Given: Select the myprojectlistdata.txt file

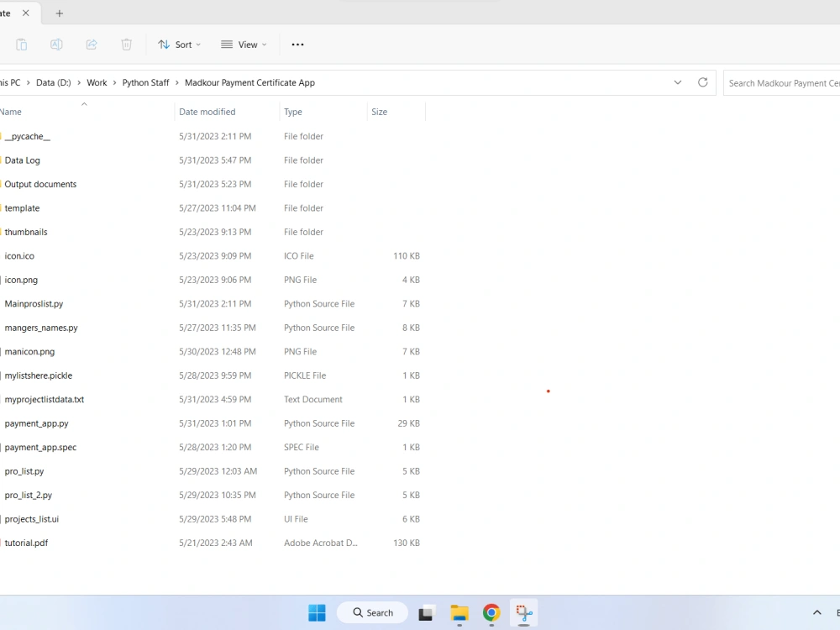Looking at the screenshot, I should 45,400.
